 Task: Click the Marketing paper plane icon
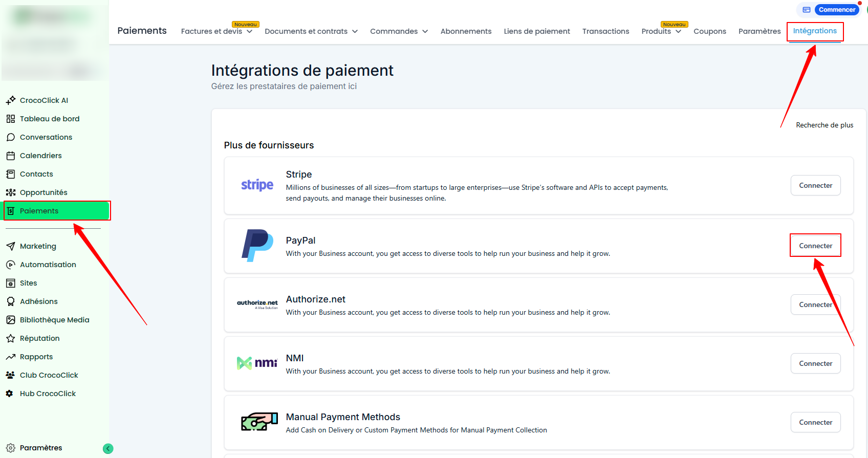(x=11, y=246)
